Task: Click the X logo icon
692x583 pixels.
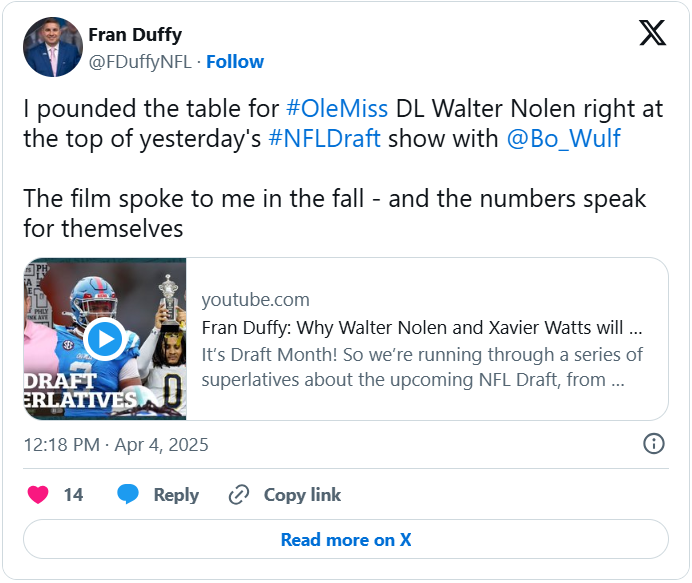Action: (x=652, y=34)
